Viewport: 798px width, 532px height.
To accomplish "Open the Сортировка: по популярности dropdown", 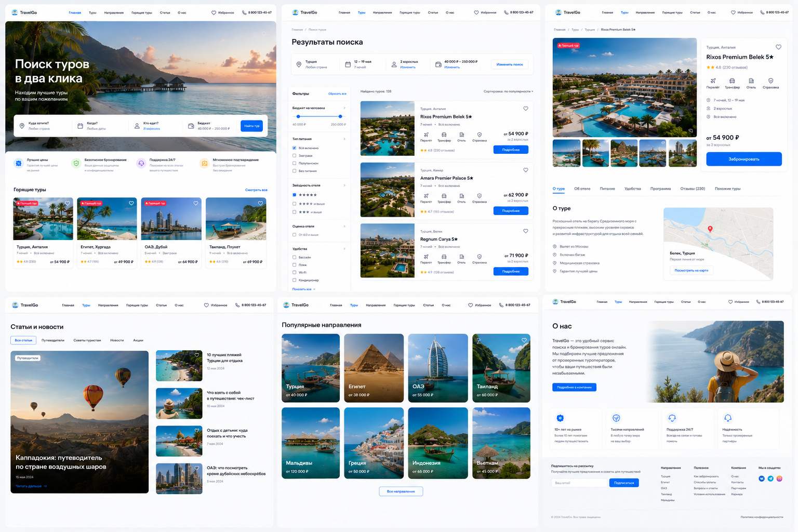I will (508, 91).
